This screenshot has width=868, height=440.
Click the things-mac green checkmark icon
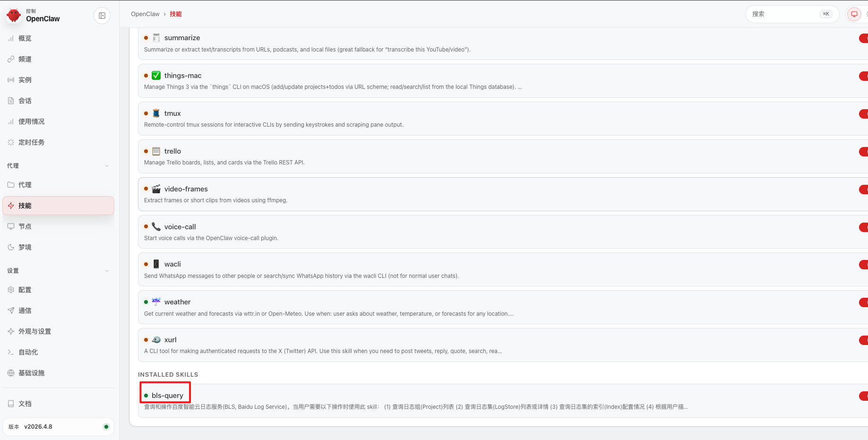[156, 76]
